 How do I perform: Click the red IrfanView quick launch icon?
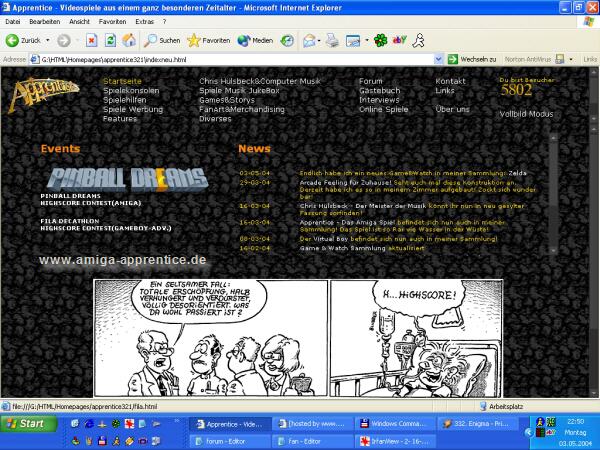(129, 424)
